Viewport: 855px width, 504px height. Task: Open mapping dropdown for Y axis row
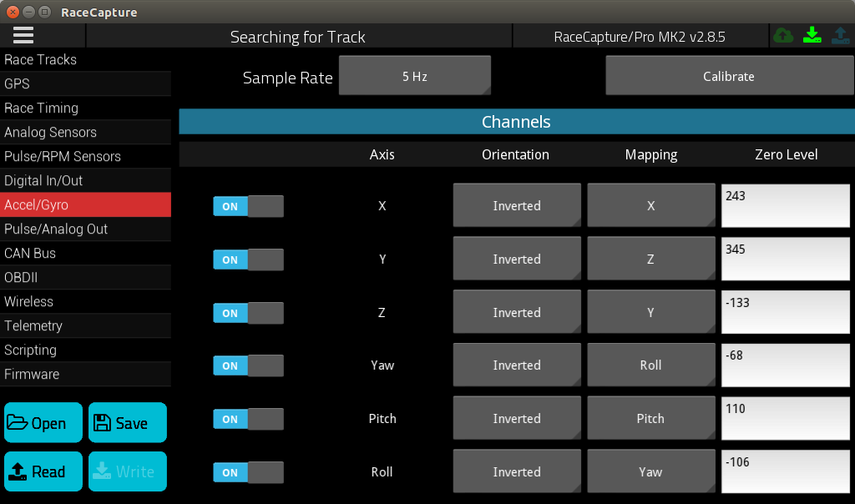(x=651, y=259)
